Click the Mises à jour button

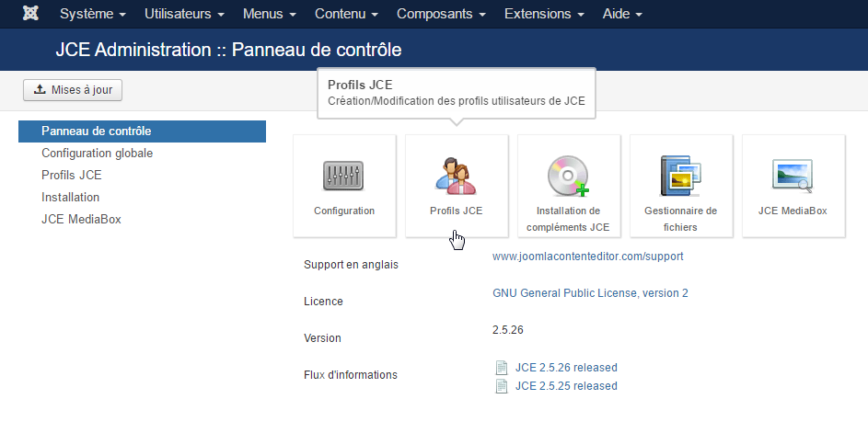click(x=73, y=89)
